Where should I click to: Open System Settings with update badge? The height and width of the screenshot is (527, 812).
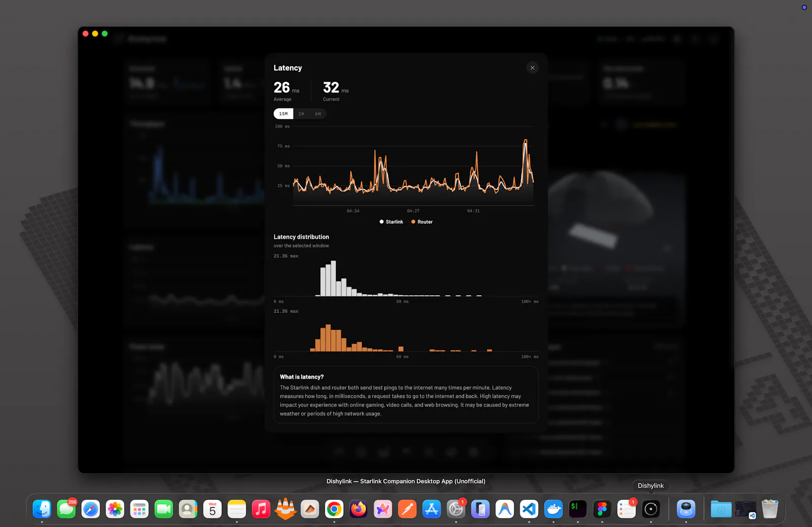[456, 509]
